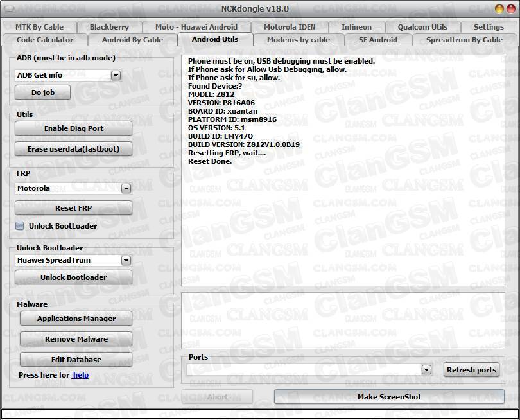The width and height of the screenshot is (520, 420).
Task: Expand the Ports dropdown list
Action: [x=426, y=369]
